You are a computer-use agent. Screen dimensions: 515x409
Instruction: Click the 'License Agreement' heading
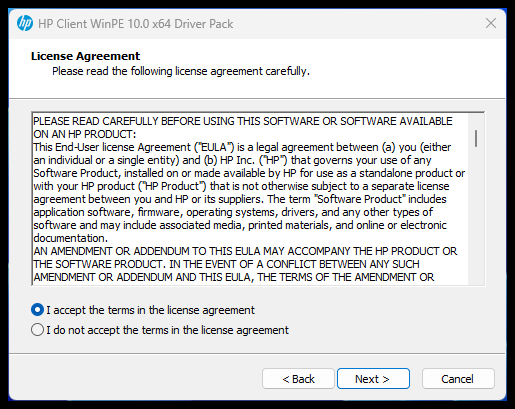[85, 56]
